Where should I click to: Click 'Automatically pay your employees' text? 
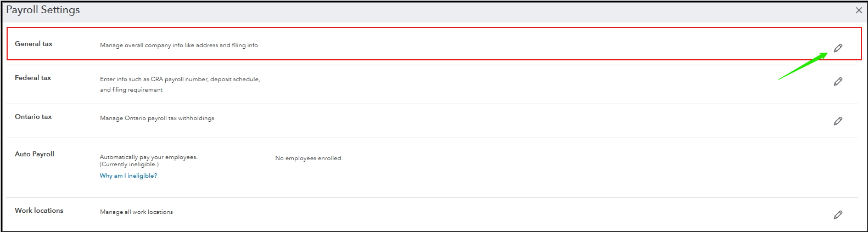(149, 157)
